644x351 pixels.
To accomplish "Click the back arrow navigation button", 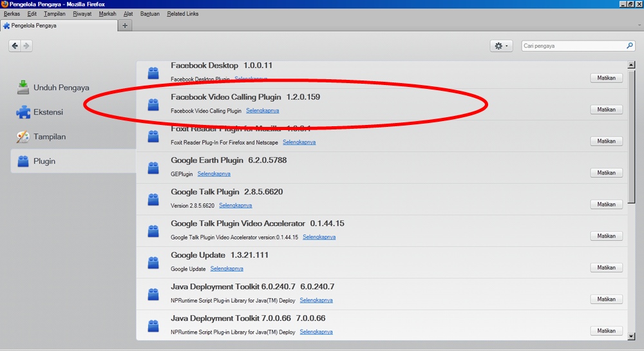I will click(x=15, y=46).
